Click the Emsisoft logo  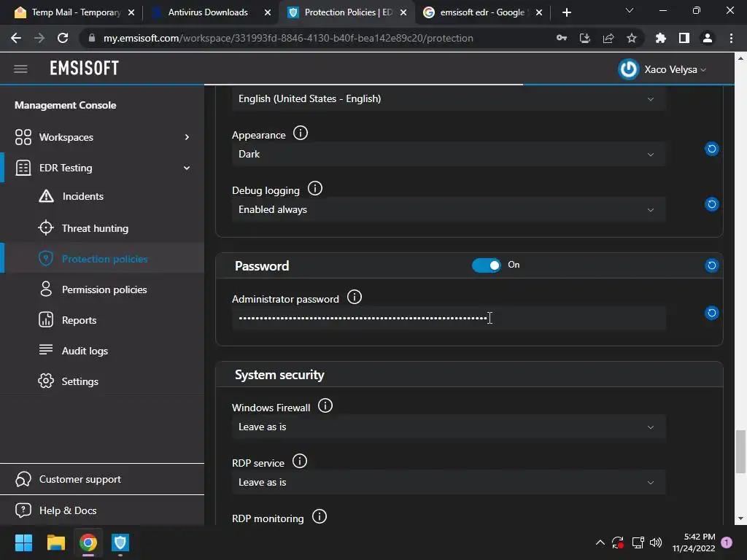(x=85, y=69)
